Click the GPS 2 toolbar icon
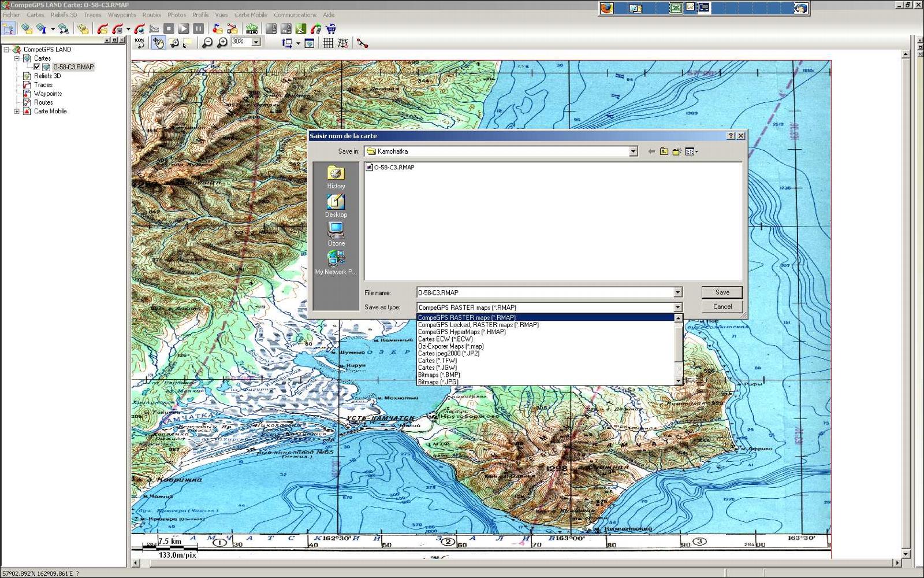Screen dimensions: 924x578 pos(286,28)
